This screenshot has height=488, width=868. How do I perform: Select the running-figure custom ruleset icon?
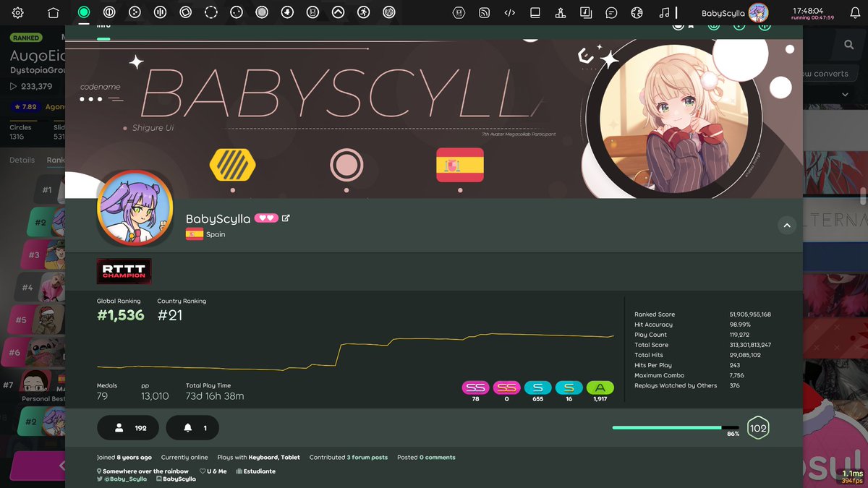tap(363, 12)
